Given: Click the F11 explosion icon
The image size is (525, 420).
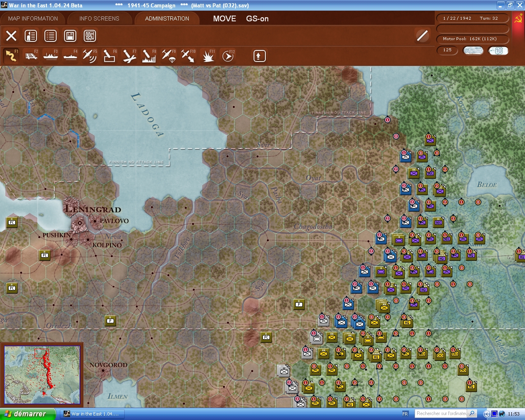Looking at the screenshot, I should [208, 56].
